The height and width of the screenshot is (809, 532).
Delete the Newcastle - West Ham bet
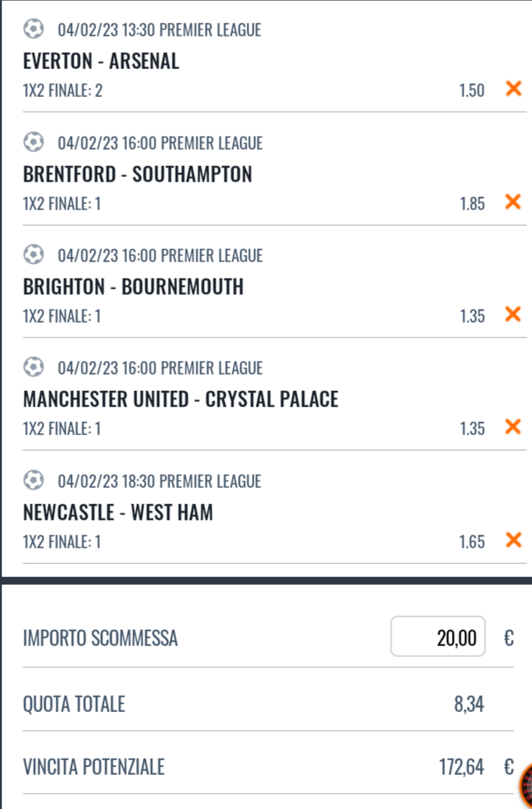(x=513, y=540)
